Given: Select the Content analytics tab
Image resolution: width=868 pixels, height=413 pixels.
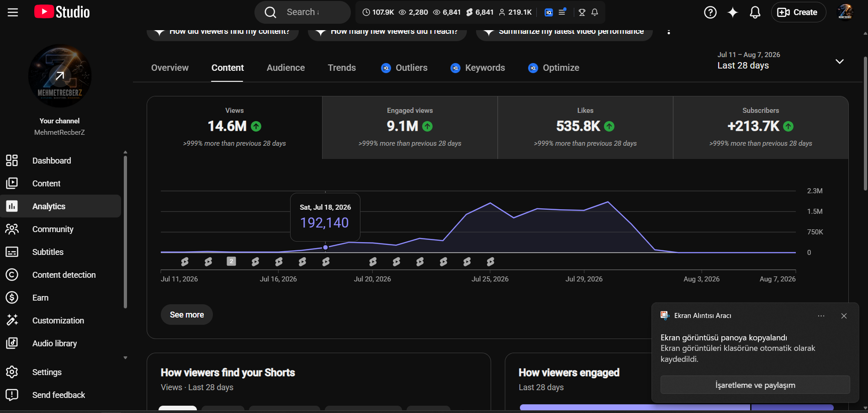Looking at the screenshot, I should [x=228, y=68].
